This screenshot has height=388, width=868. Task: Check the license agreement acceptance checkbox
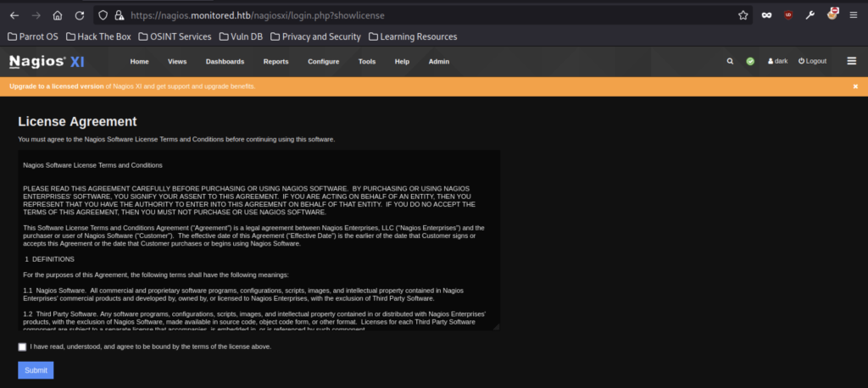pyautogui.click(x=22, y=346)
